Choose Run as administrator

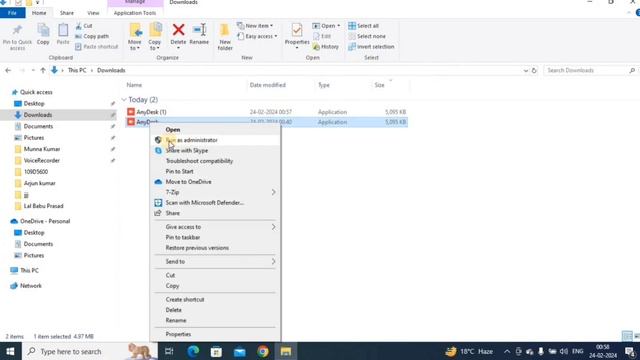point(216,140)
